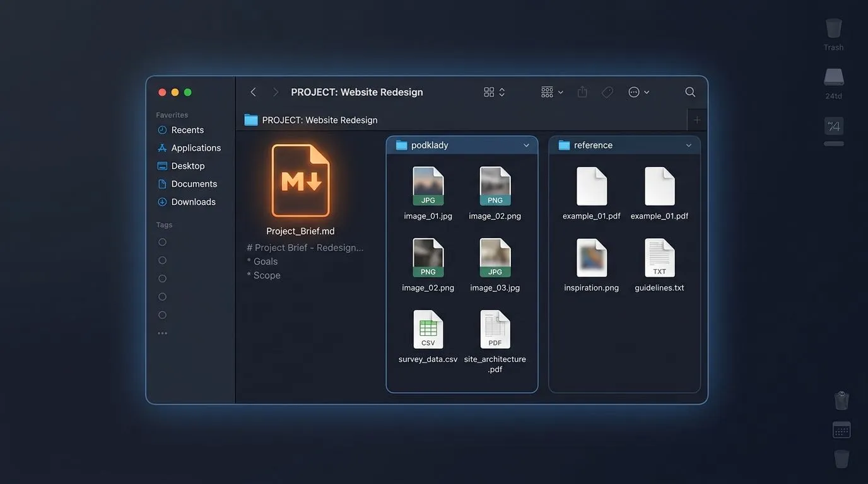This screenshot has width=868, height=484.
Task: Select the image_03.jpg file
Action: pyautogui.click(x=495, y=258)
